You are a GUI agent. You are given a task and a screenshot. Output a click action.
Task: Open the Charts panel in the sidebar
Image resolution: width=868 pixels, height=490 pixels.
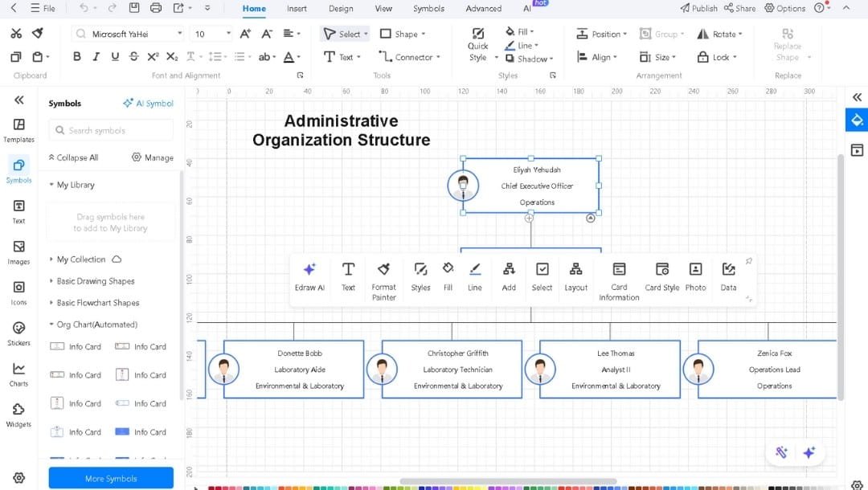pyautogui.click(x=18, y=372)
